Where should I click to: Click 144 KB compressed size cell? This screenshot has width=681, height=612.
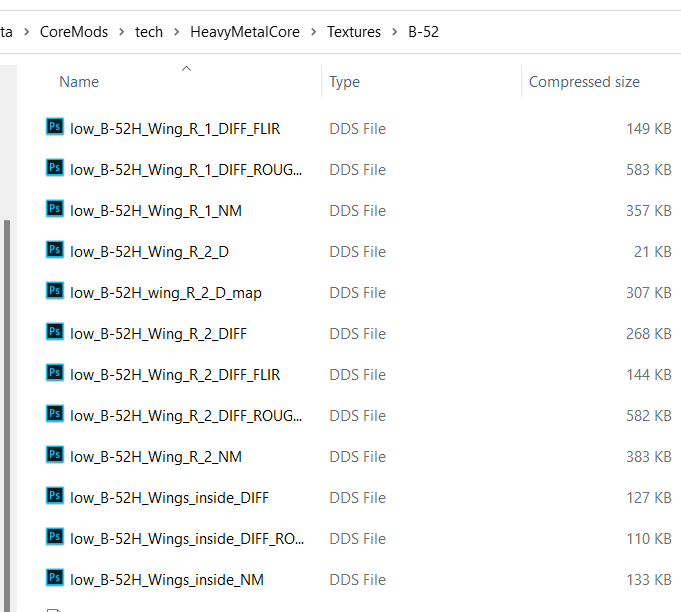click(x=649, y=375)
